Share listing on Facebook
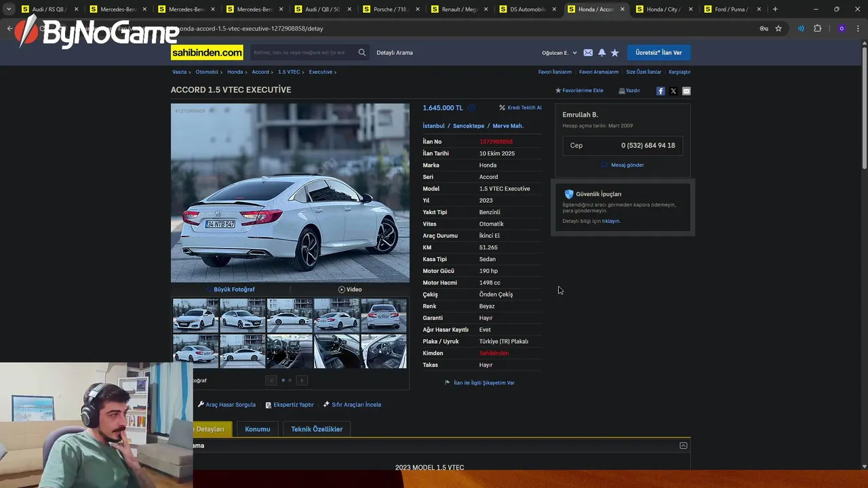 pyautogui.click(x=660, y=91)
